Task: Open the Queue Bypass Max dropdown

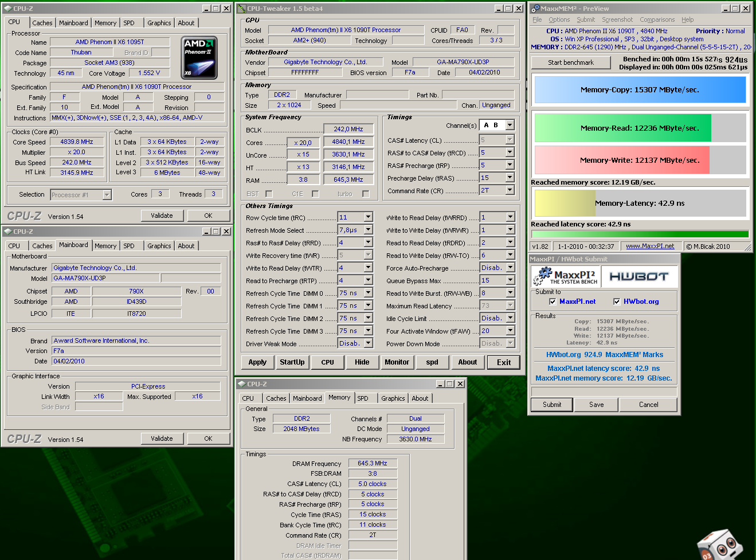Action: click(510, 280)
